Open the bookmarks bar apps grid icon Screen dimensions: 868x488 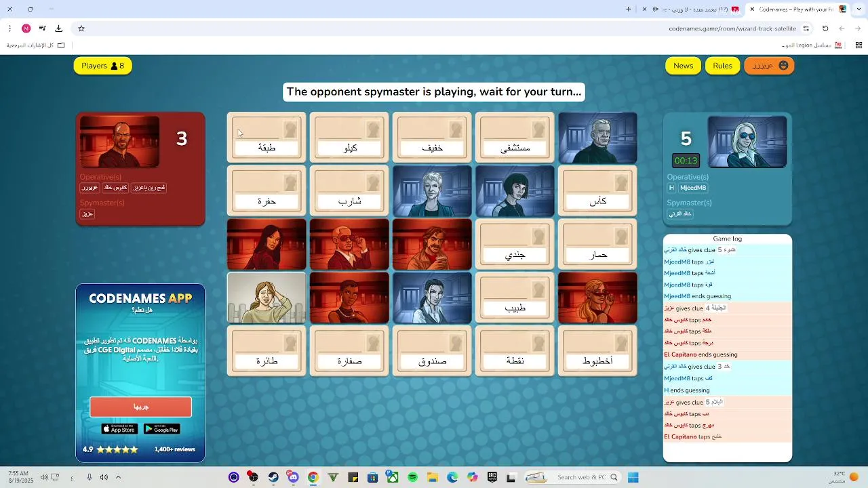coord(859,45)
